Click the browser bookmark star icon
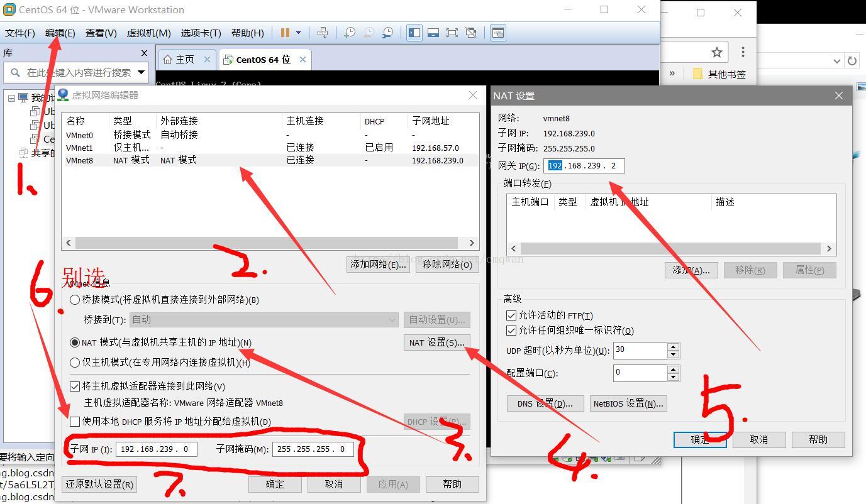The image size is (866, 504). point(716,52)
